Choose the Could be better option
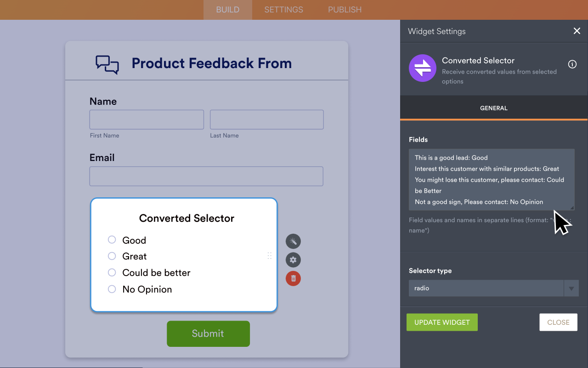Screen dimensions: 588x368 (112, 272)
